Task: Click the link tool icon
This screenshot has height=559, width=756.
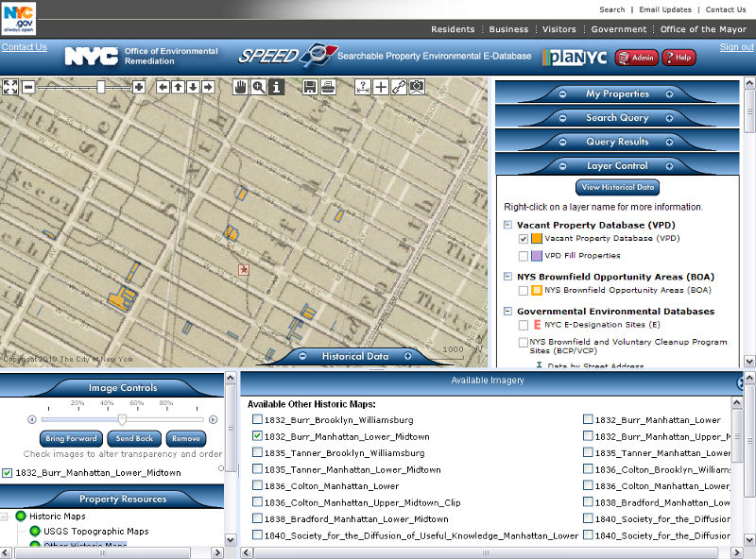Action: tap(399, 87)
